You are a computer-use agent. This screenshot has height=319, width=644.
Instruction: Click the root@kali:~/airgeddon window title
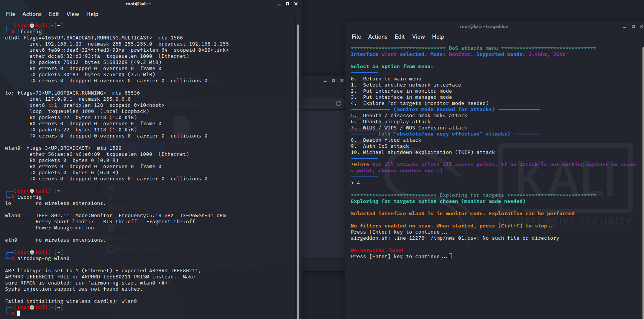(484, 26)
